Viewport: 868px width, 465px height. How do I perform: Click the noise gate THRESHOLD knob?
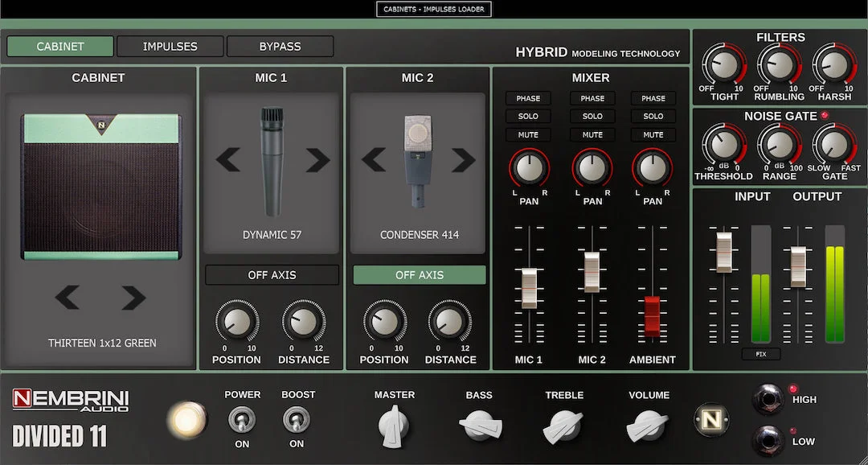pos(724,145)
